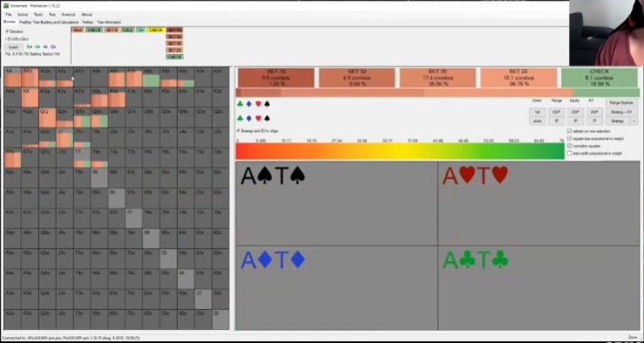Switch to the Preflop tab
The height and width of the screenshot is (343, 644).
point(87,22)
